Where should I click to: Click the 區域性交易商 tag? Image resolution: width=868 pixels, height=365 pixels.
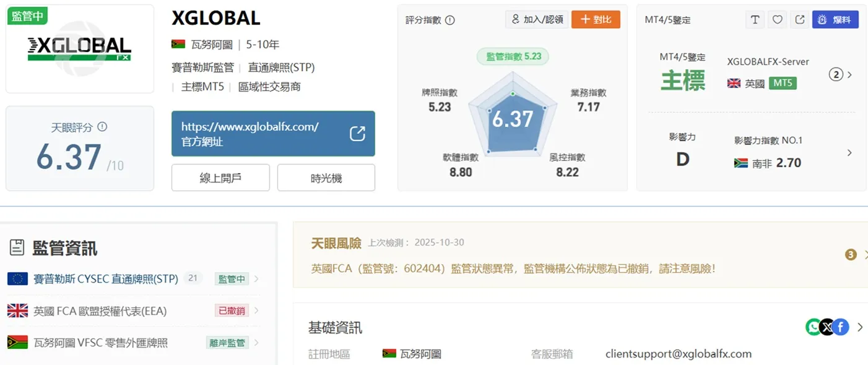click(x=269, y=87)
